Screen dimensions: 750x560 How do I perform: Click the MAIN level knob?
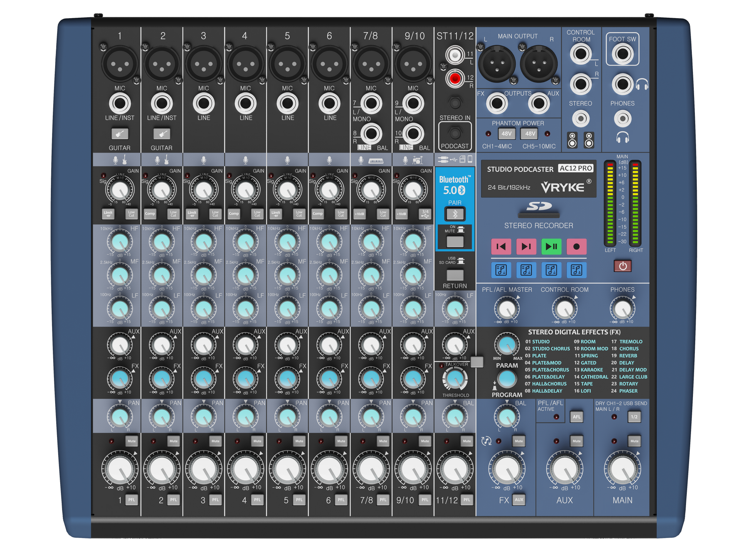click(x=622, y=469)
